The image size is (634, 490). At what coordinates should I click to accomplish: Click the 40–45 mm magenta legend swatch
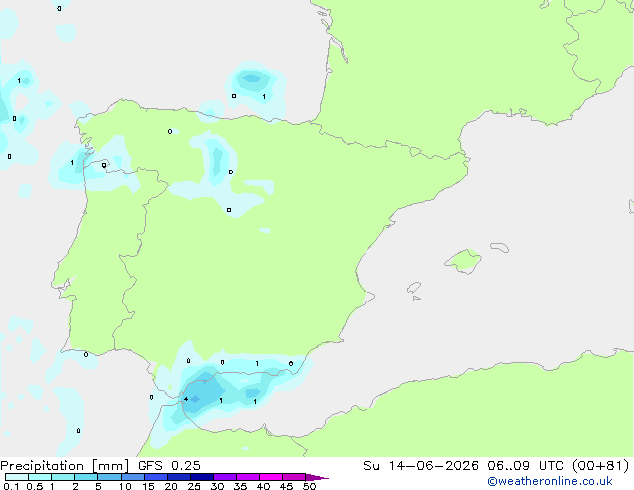click(271, 477)
